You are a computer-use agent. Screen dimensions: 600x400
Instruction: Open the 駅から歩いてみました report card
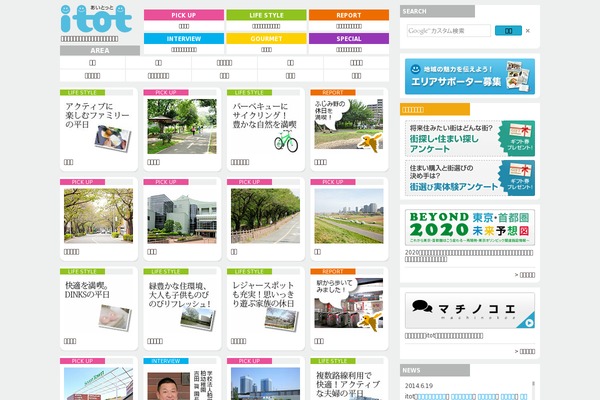349,309
